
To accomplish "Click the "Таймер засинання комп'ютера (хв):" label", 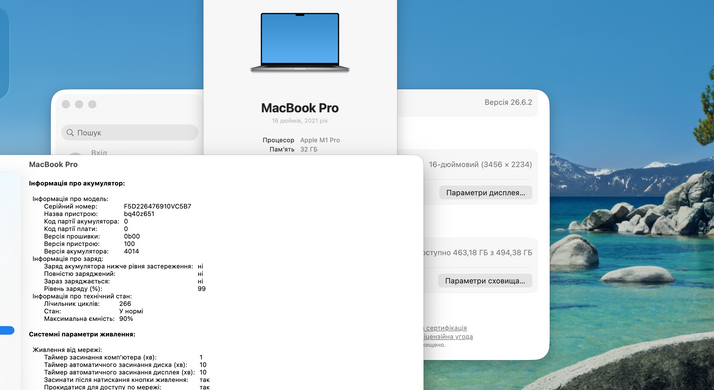I will click(x=100, y=358).
